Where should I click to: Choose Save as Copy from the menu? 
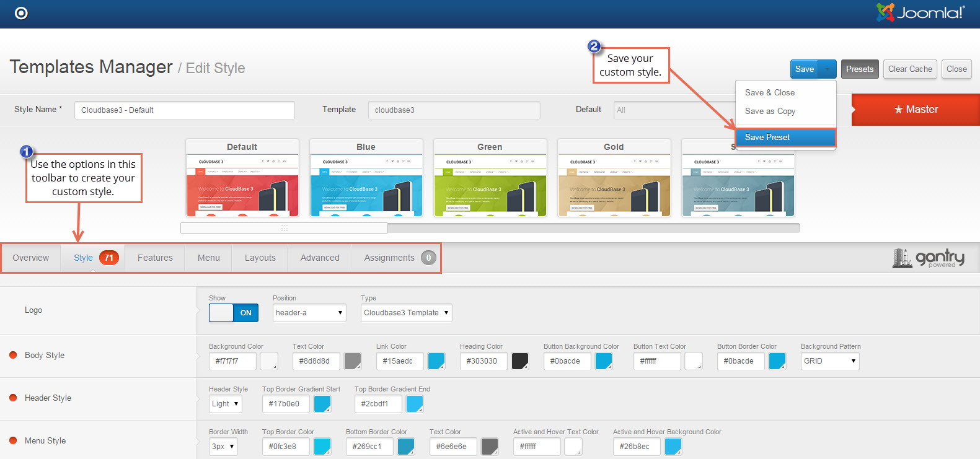786,111
